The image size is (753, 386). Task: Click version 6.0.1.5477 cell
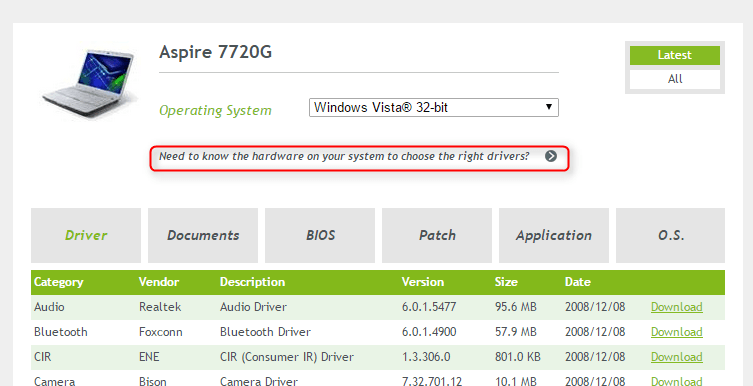(x=429, y=307)
